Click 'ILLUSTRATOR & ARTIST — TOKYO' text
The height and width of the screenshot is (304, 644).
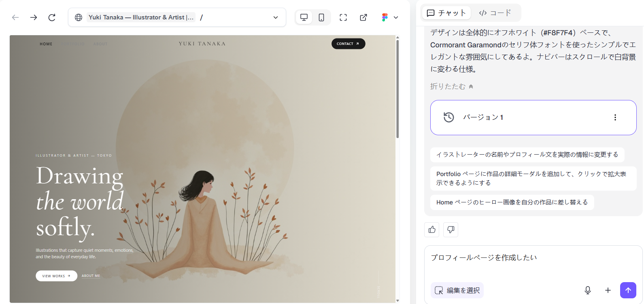pos(74,155)
